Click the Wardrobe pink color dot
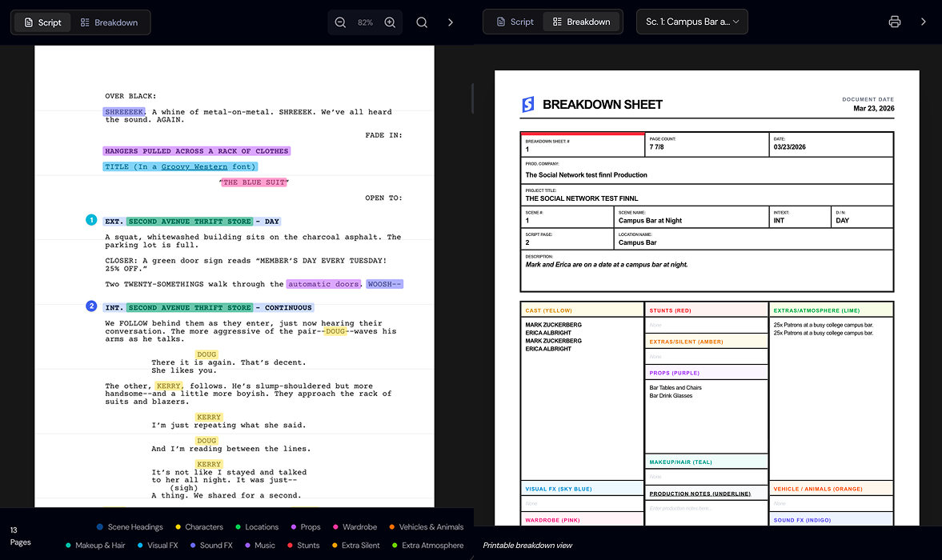 [x=336, y=527]
